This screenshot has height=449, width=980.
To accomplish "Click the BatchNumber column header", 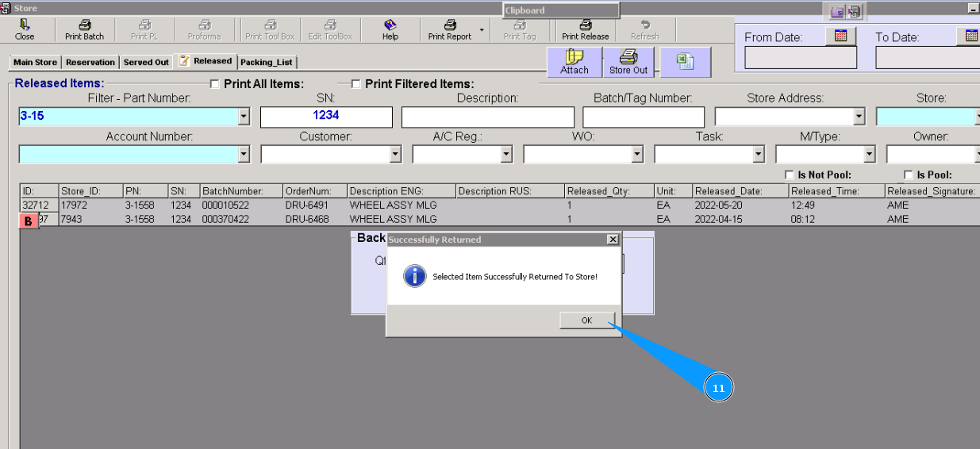I will pyautogui.click(x=241, y=191).
